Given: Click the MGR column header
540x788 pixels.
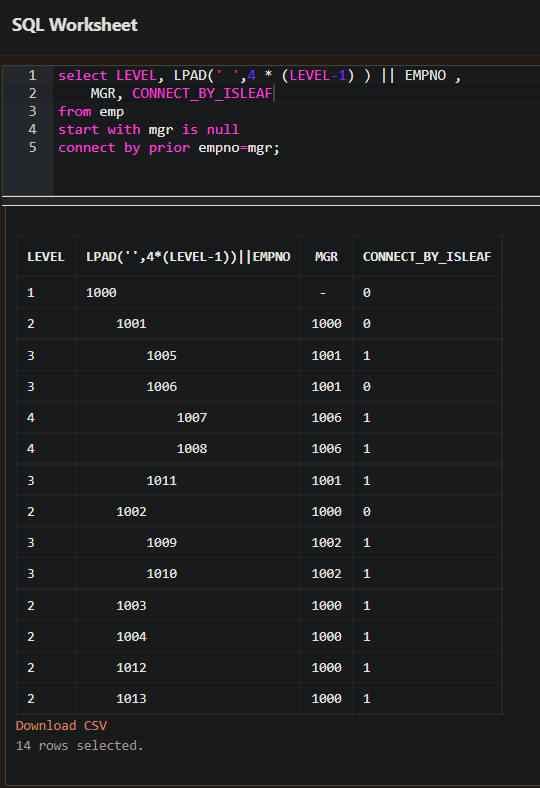Looking at the screenshot, I should tap(326, 256).
